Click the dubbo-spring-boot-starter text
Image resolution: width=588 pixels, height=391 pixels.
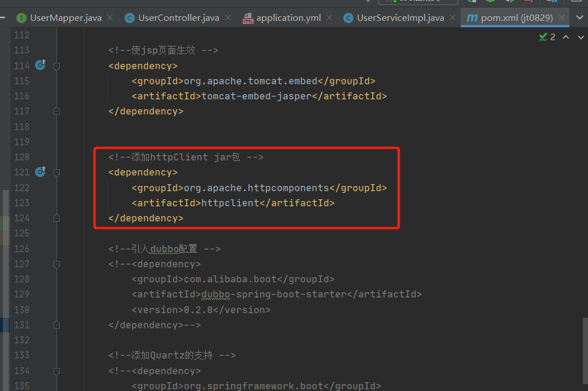[x=274, y=295]
